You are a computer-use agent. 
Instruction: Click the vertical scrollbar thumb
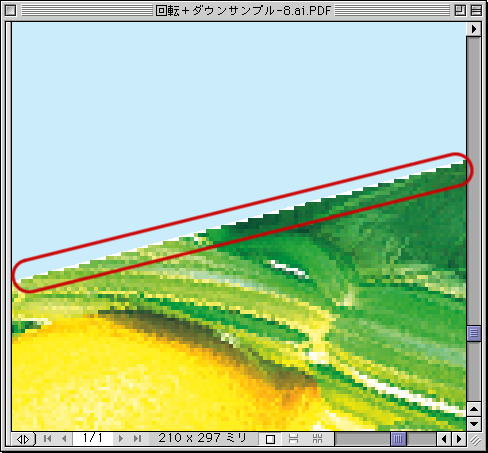click(x=474, y=333)
